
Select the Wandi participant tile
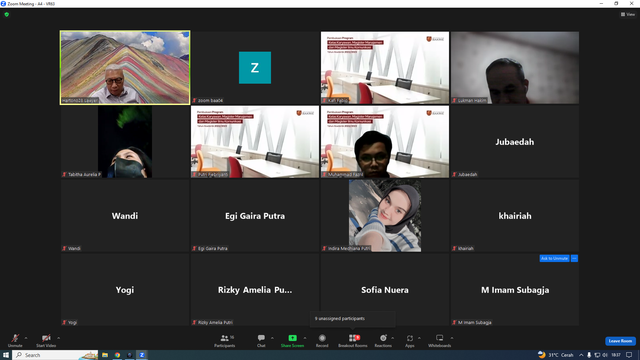(125, 216)
